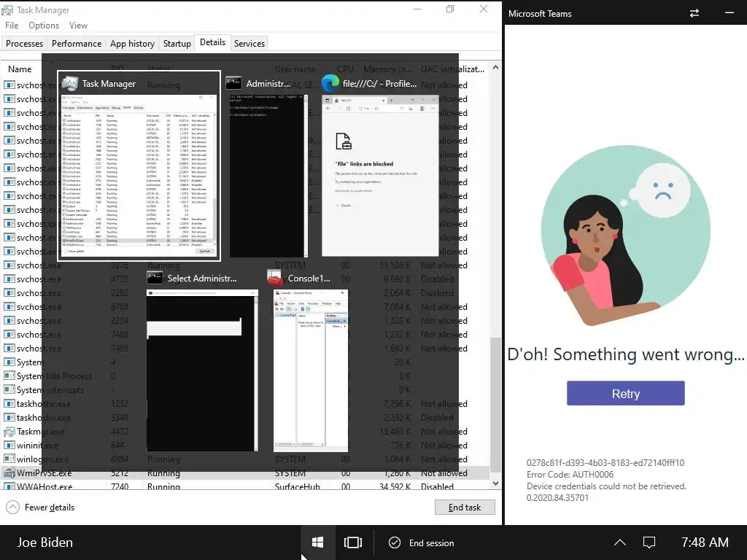Click Select Administrator cmd icon in switcher
This screenshot has width=747, height=560.
click(155, 278)
